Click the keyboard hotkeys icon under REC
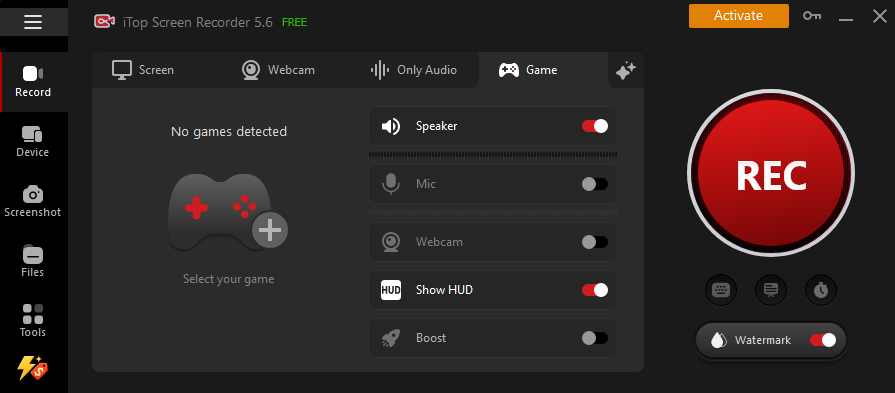Screen dimensions: 895x393 coord(721,290)
